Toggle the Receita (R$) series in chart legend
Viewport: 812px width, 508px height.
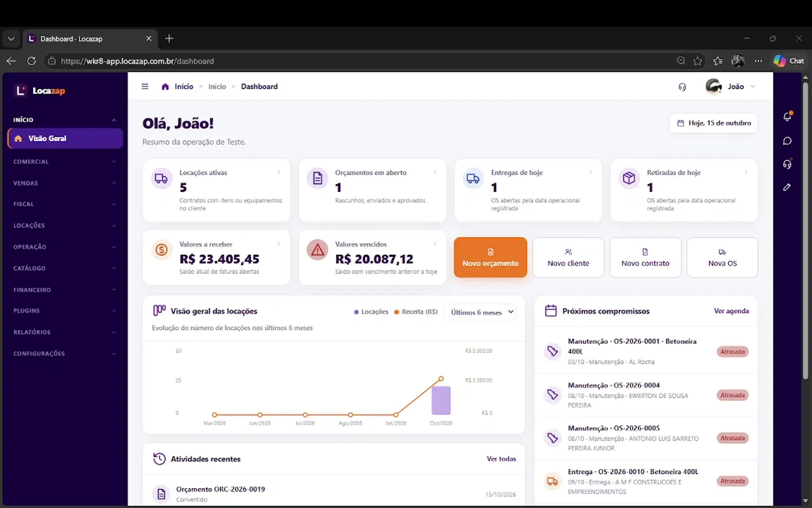point(416,312)
